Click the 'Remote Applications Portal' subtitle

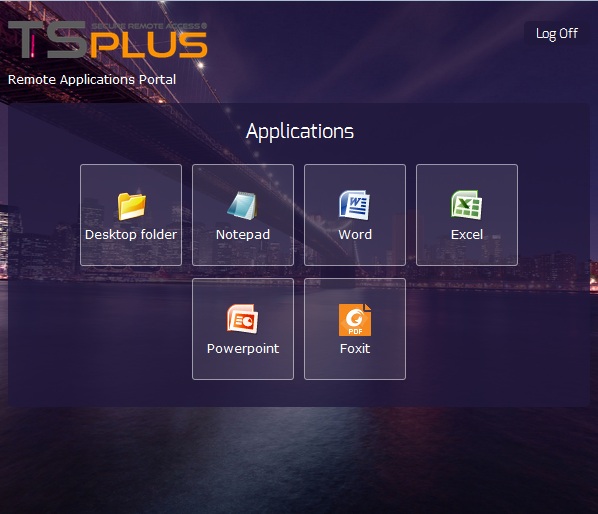pyautogui.click(x=92, y=80)
